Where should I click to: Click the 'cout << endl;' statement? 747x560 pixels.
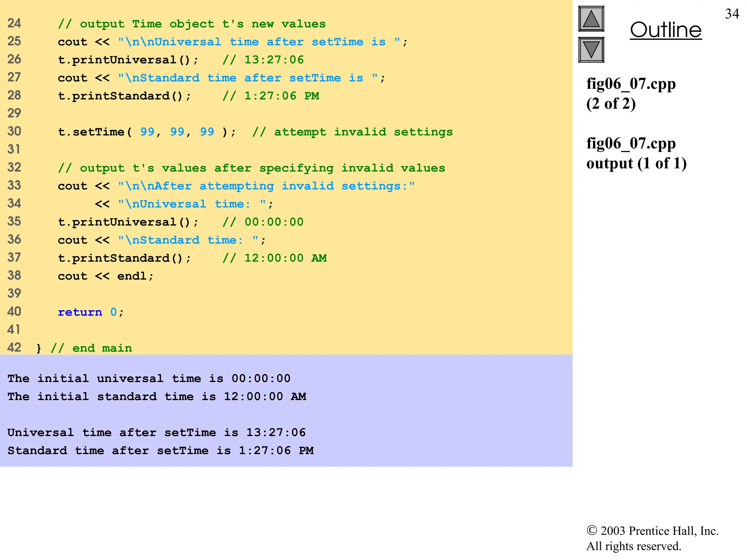[x=105, y=276]
